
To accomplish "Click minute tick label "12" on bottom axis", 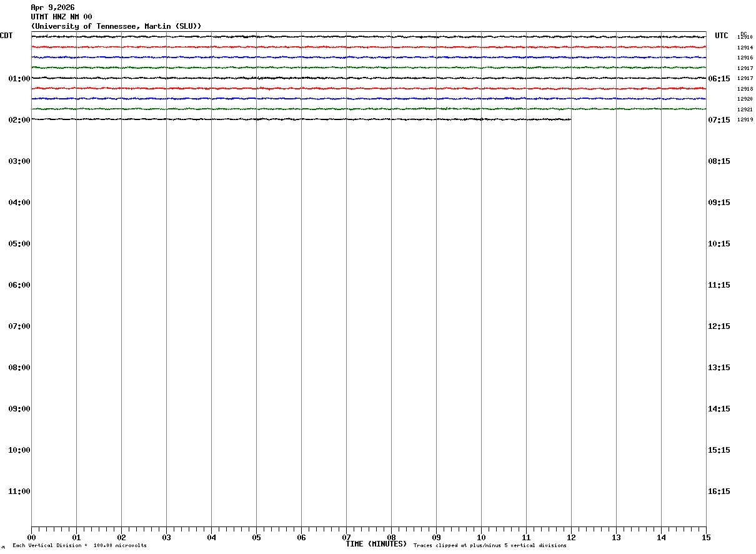I will pos(571,538).
